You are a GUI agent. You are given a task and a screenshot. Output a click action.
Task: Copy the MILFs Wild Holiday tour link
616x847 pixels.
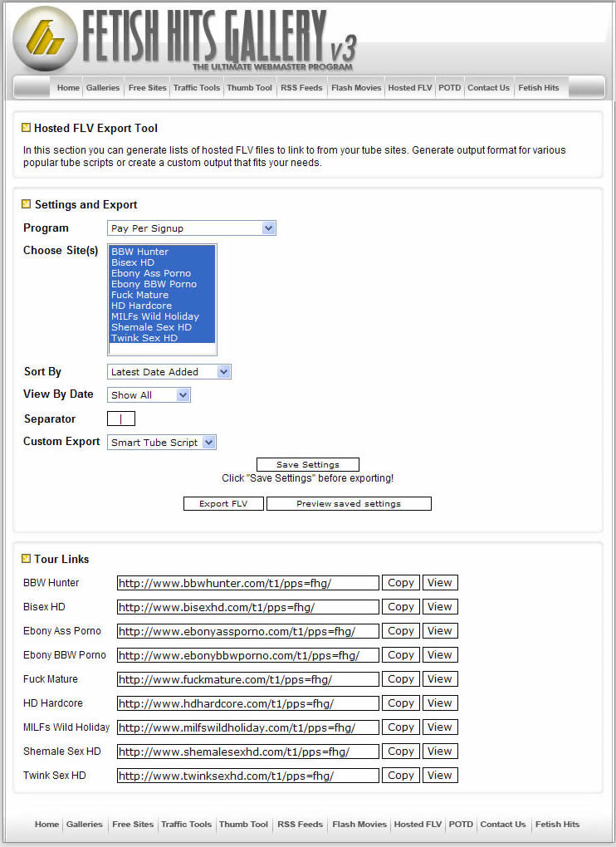point(401,727)
